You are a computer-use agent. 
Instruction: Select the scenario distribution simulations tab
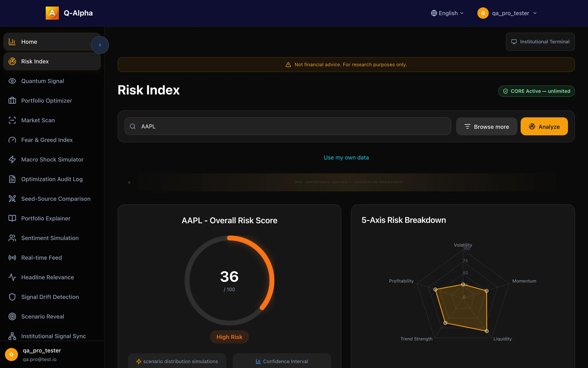tap(177, 361)
